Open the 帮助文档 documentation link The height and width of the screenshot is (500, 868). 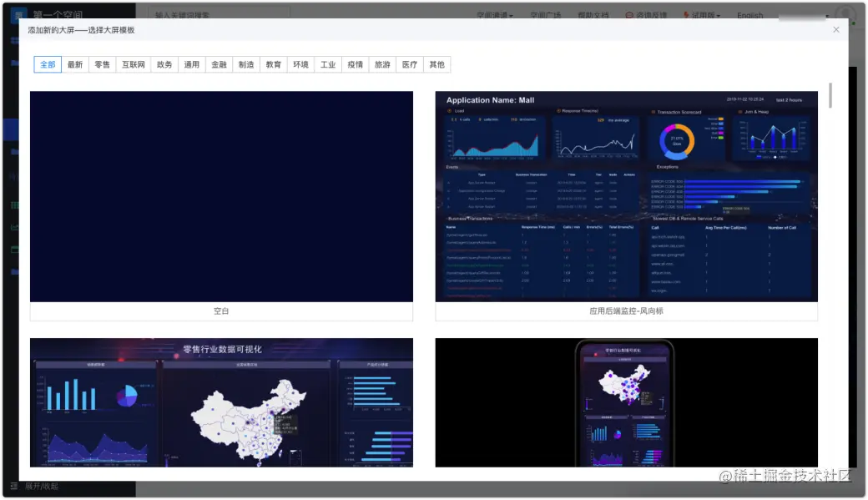coord(594,15)
